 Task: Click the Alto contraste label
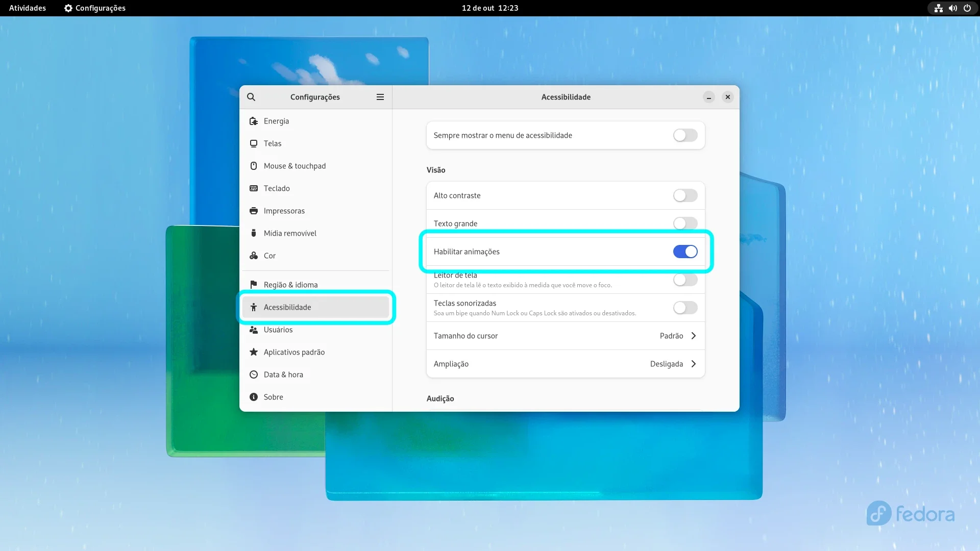pos(457,195)
